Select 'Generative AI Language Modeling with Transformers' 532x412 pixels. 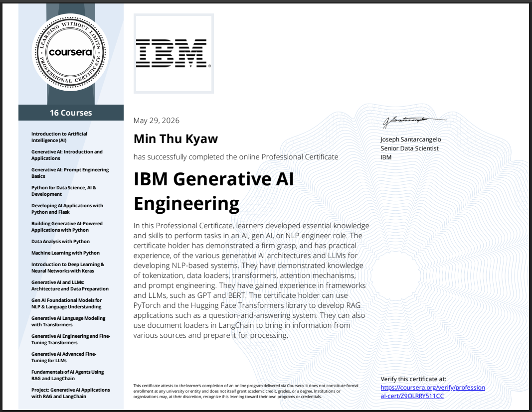[68, 321]
